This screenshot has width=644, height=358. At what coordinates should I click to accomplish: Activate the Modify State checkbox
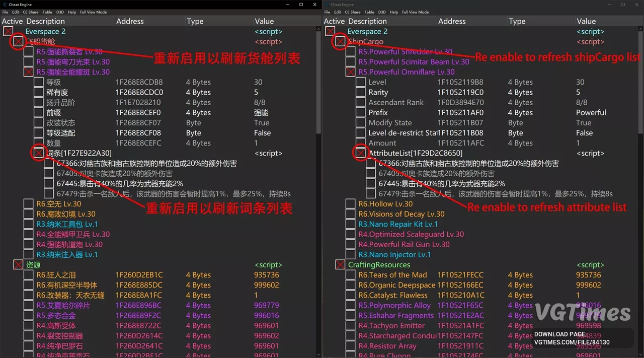point(360,123)
